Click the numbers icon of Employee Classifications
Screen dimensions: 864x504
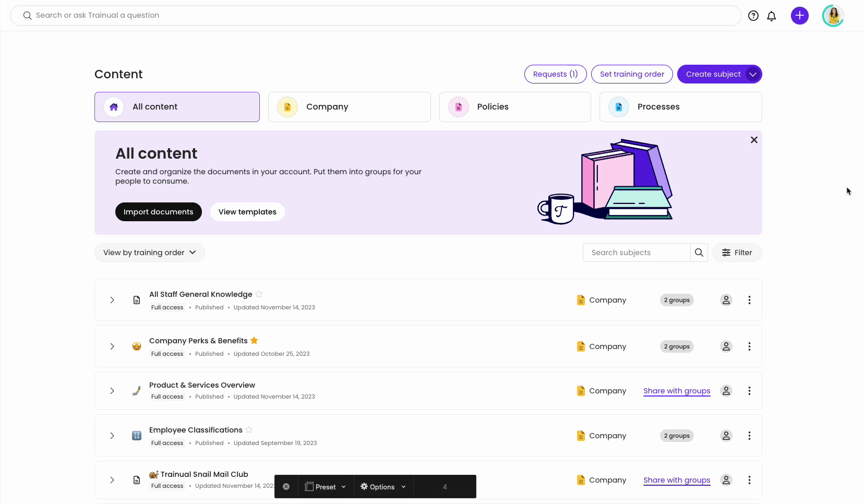[137, 436]
